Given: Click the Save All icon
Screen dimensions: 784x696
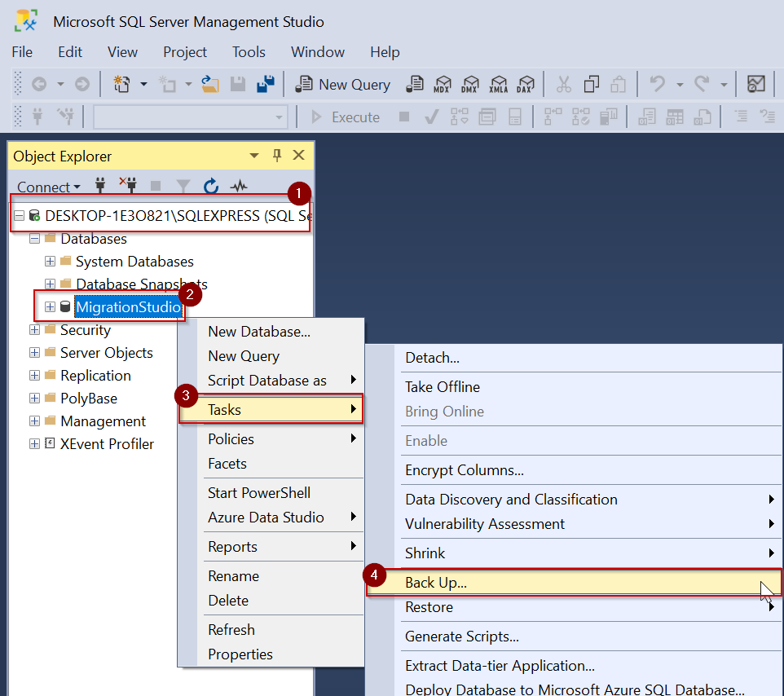Looking at the screenshot, I should coord(266,84).
